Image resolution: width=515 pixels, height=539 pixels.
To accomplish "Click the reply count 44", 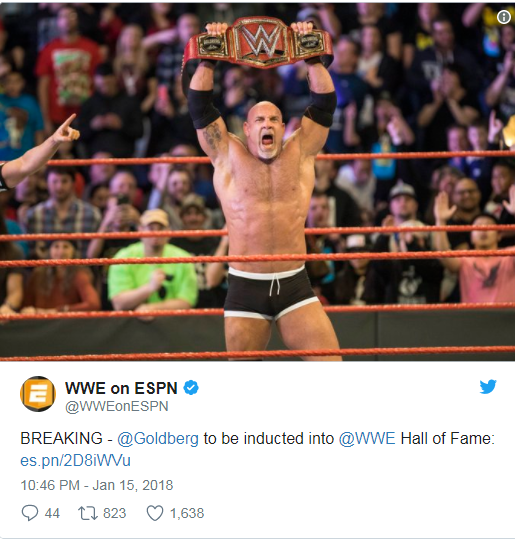I will pyautogui.click(x=52, y=513).
